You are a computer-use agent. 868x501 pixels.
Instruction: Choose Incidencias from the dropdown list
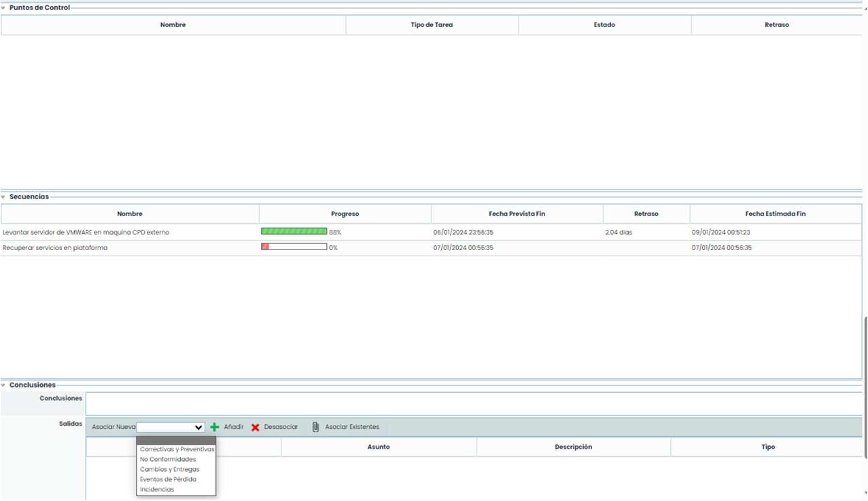tap(157, 489)
